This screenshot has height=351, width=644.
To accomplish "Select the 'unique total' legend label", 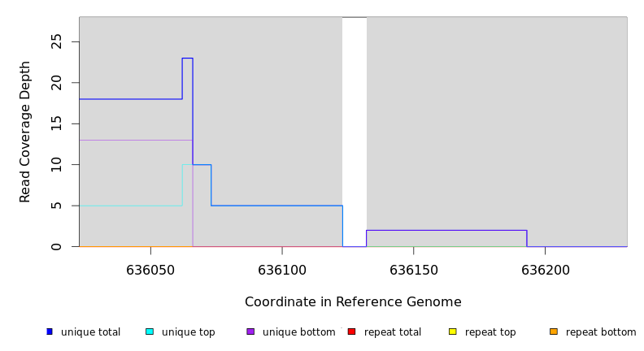I will coord(90,332).
